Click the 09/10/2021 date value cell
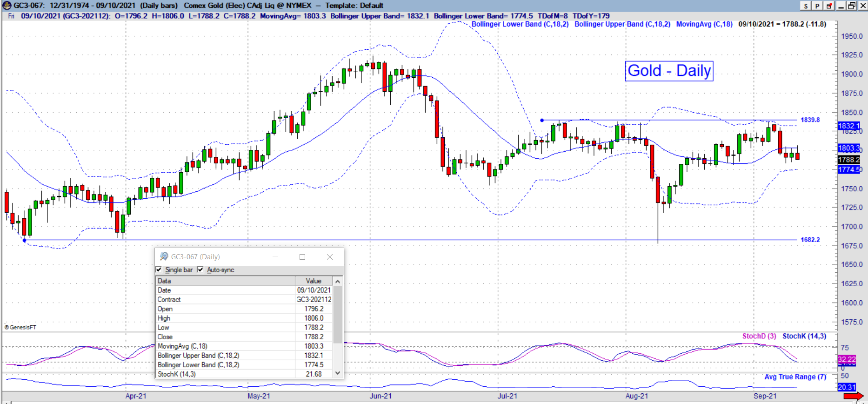 coord(314,290)
